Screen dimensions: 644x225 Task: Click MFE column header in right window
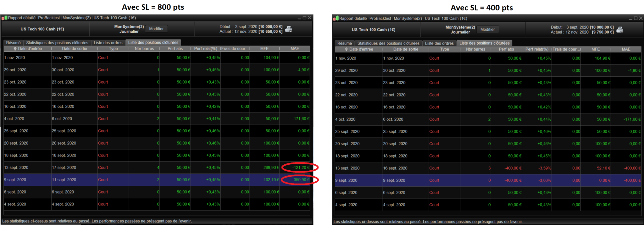coord(596,49)
